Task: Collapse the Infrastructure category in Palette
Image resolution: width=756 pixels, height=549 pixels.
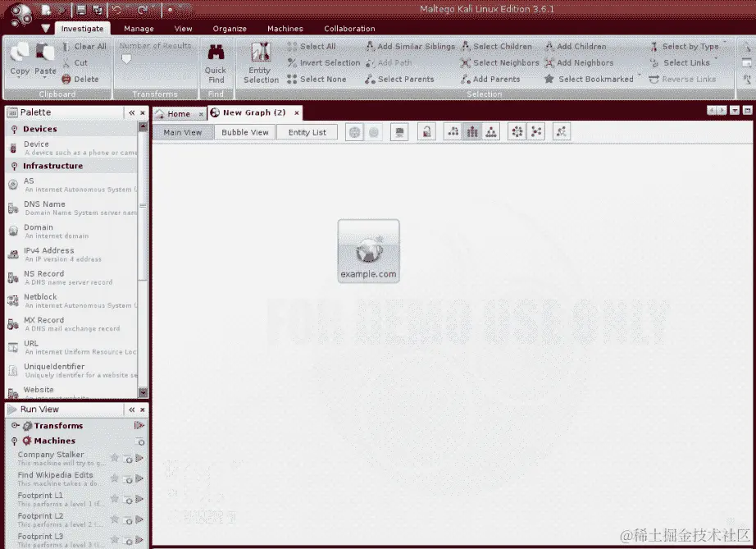Action: [15, 166]
